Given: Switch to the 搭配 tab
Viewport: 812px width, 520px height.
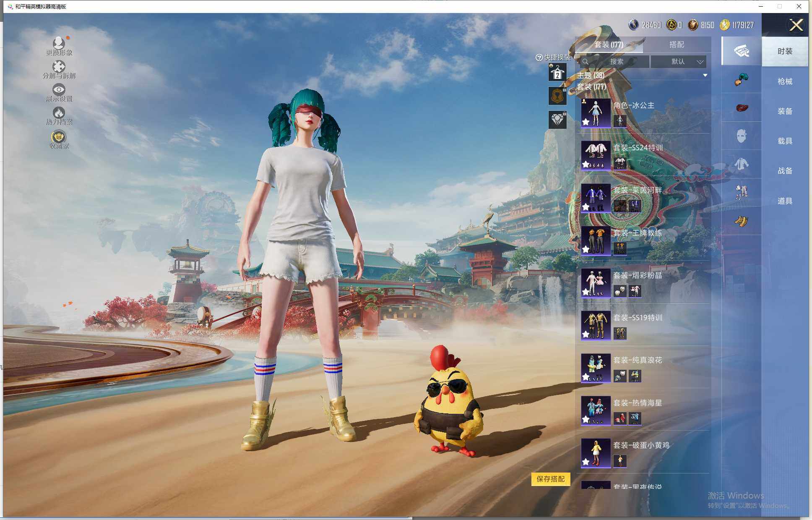Looking at the screenshot, I should click(x=676, y=44).
